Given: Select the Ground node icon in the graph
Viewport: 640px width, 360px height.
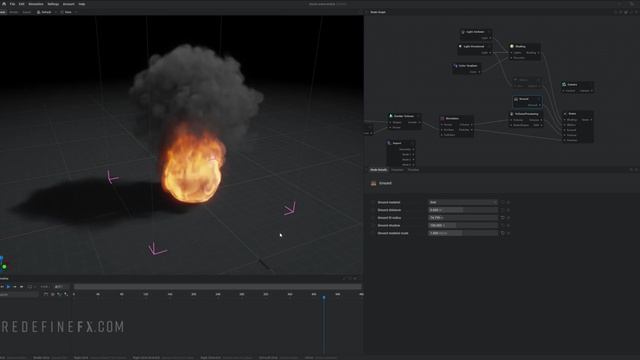Looking at the screenshot, I should pos(516,99).
